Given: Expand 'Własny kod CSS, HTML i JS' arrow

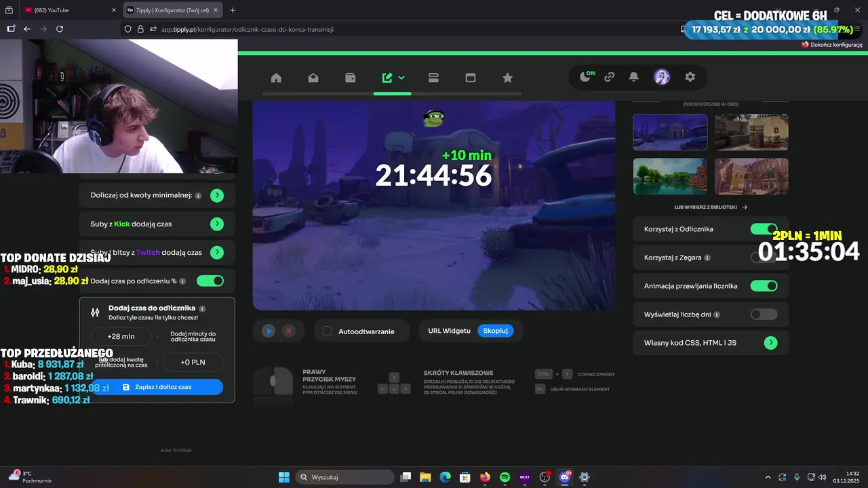Looking at the screenshot, I should [x=770, y=343].
